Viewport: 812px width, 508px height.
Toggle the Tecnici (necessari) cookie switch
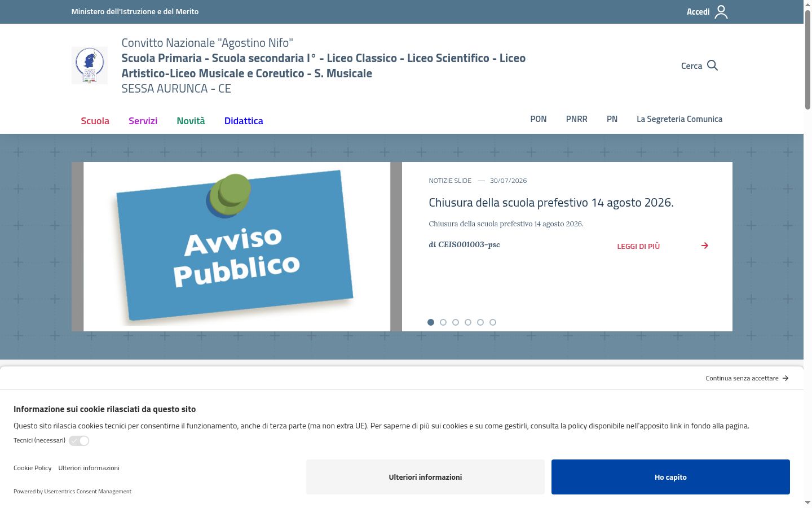pos(79,441)
